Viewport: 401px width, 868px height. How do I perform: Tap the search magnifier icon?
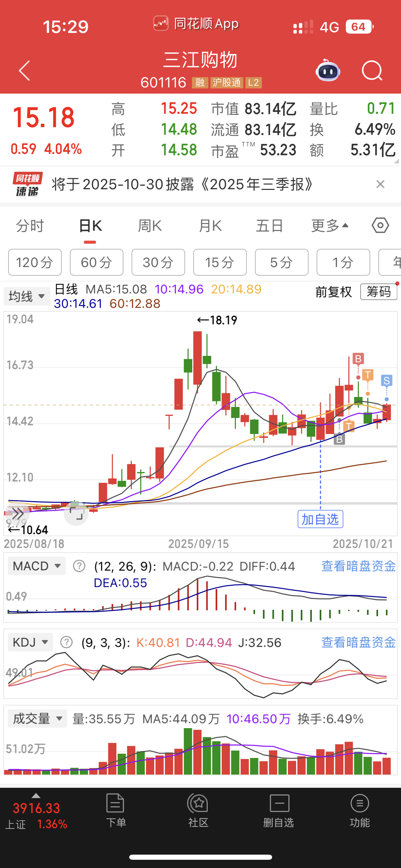pyautogui.click(x=372, y=71)
